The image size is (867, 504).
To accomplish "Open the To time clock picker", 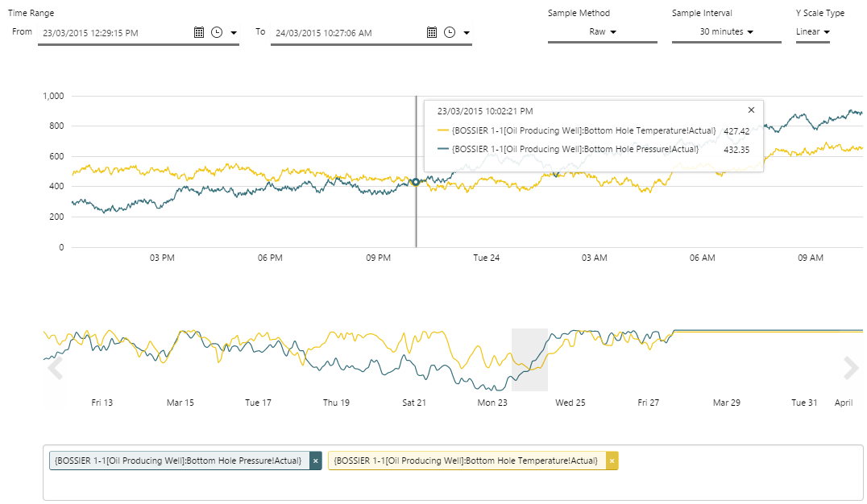I will (449, 32).
